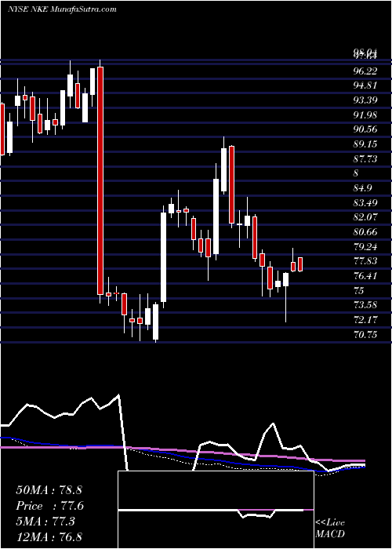
Task: Click the Price : 77.6 readout
Action: click(x=49, y=506)
